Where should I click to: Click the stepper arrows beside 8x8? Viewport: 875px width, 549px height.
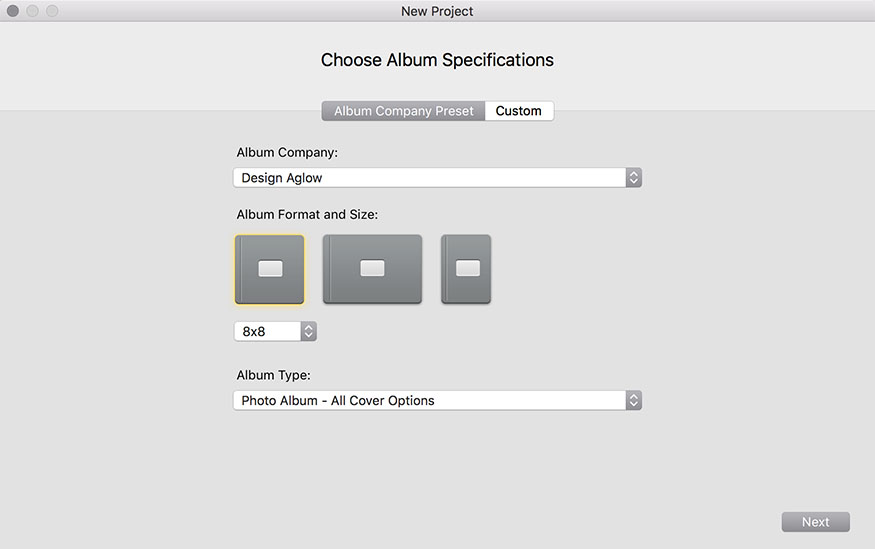309,331
